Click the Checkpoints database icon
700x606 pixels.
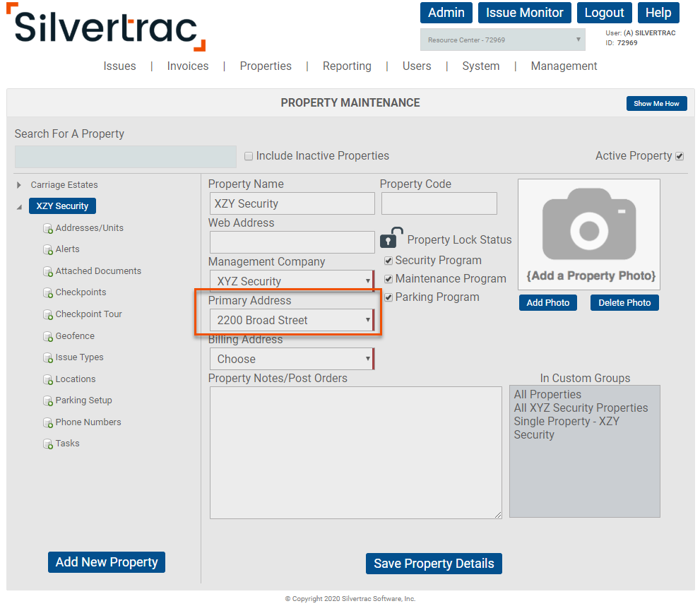tap(48, 292)
